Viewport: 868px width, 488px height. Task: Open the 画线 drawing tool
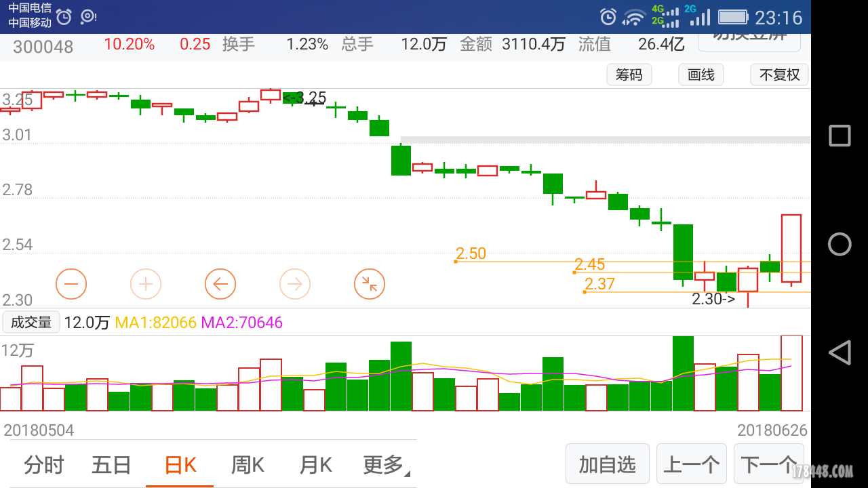(x=701, y=75)
